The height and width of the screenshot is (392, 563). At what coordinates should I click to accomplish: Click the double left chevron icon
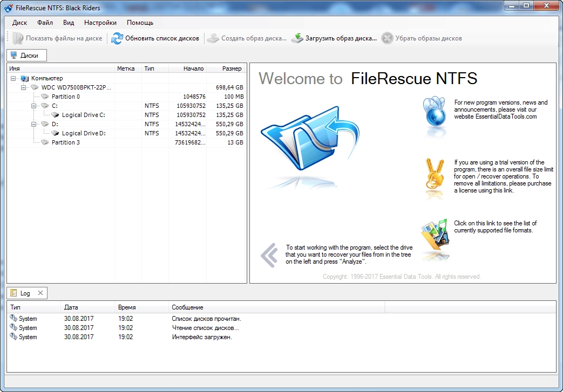pyautogui.click(x=269, y=256)
